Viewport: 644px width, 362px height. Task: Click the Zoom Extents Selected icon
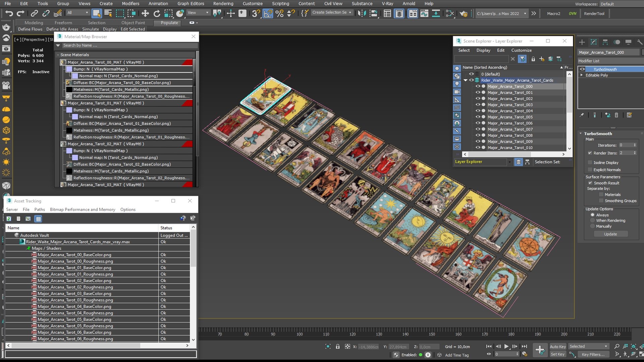coord(634,346)
